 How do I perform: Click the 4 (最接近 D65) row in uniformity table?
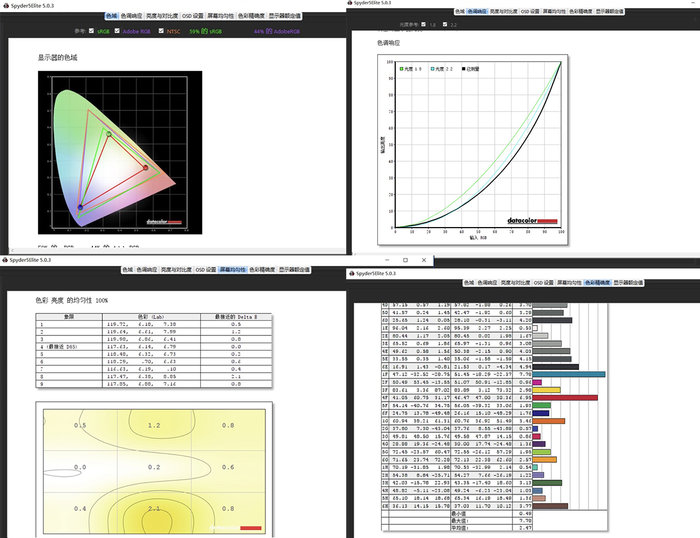[x=154, y=346]
